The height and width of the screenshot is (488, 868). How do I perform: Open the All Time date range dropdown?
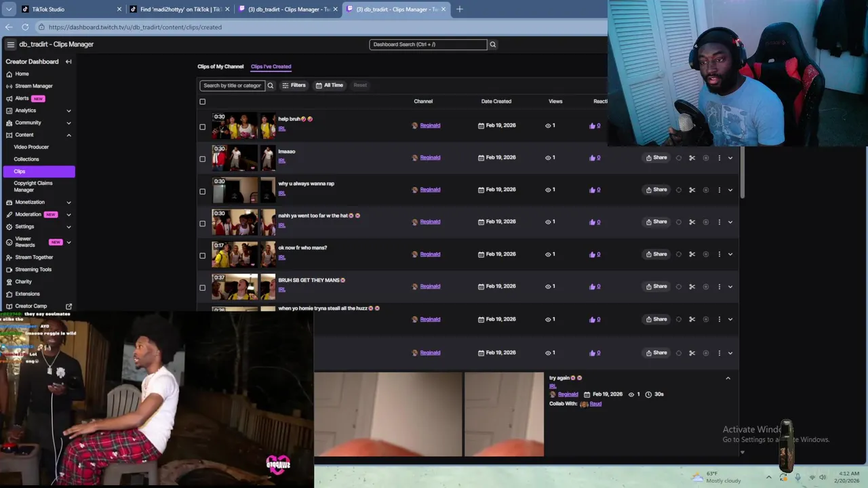point(330,85)
